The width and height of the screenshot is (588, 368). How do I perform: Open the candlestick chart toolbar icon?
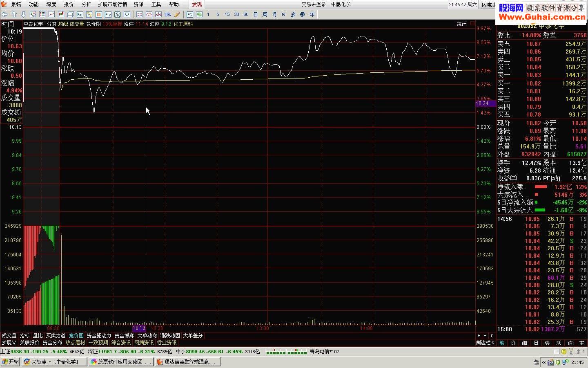click(61, 14)
